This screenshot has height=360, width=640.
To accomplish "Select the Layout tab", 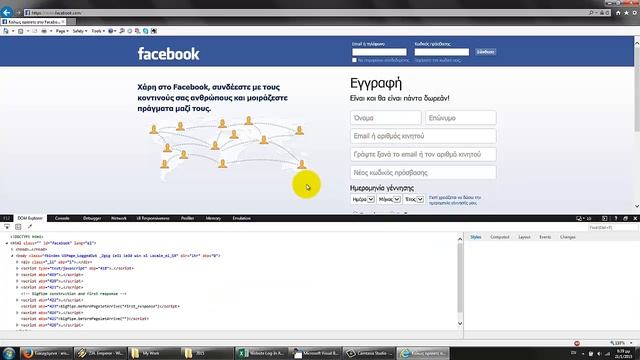I will click(524, 237).
